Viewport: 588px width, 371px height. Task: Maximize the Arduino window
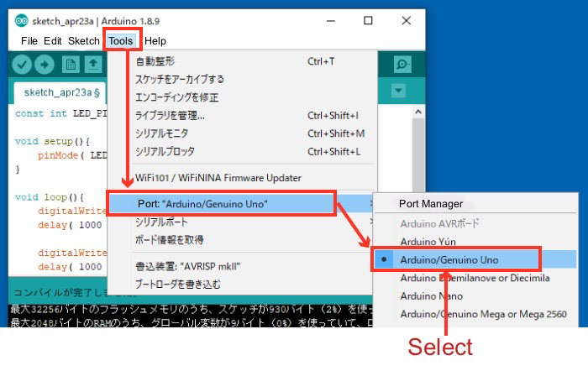point(368,21)
